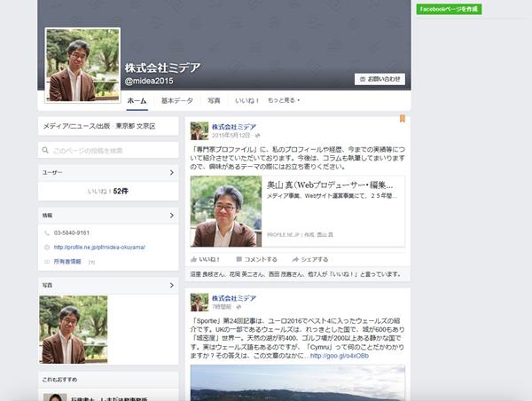Click the [?] help marker next to 所有者情報
532x401 pixels.
(91, 262)
